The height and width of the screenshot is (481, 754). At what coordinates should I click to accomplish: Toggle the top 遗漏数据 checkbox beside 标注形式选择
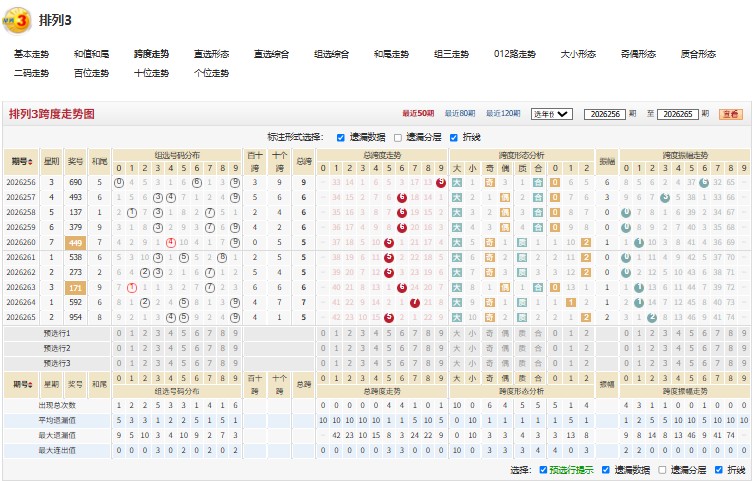340,138
